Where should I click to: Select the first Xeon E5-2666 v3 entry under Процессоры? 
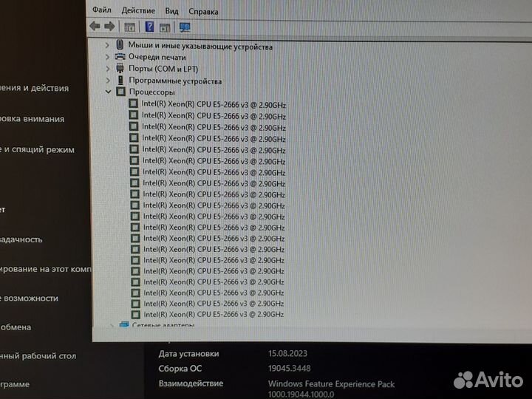click(214, 104)
